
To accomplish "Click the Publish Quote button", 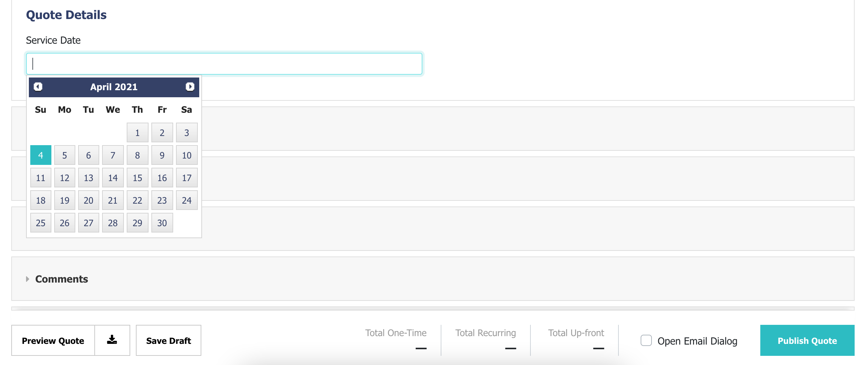I will coord(807,341).
